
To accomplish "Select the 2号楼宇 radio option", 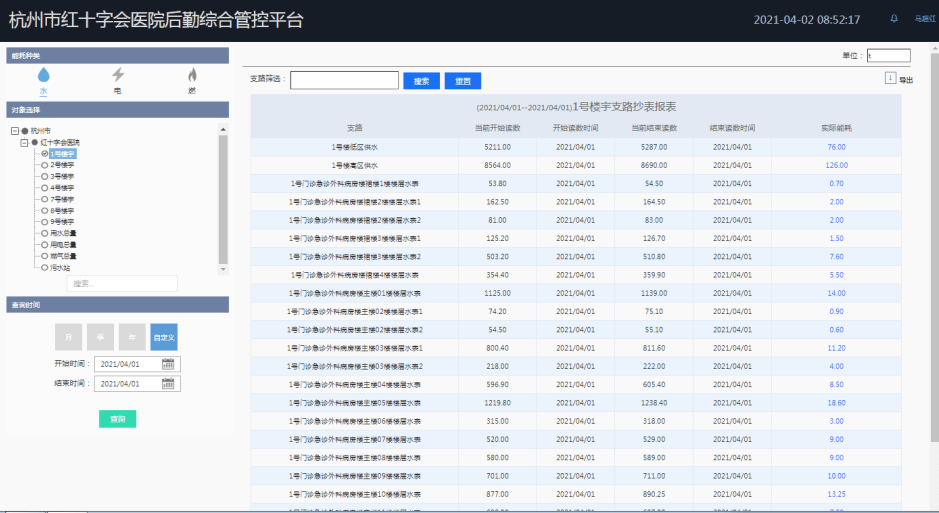I will [x=44, y=165].
